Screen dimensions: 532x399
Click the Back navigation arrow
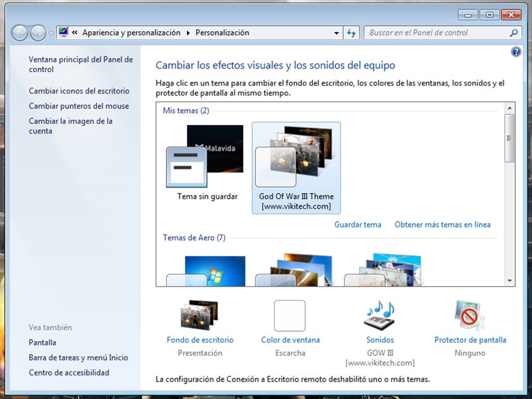[x=19, y=33]
